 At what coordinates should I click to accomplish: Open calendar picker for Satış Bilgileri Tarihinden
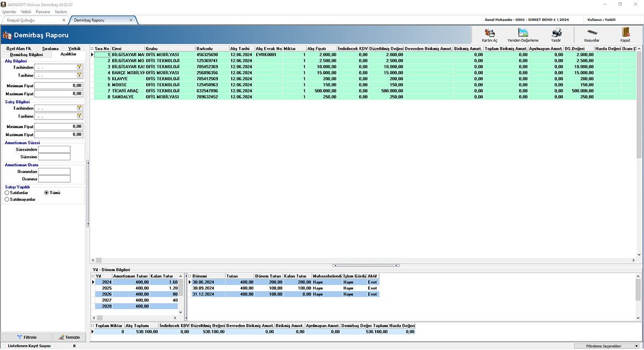(x=79, y=108)
